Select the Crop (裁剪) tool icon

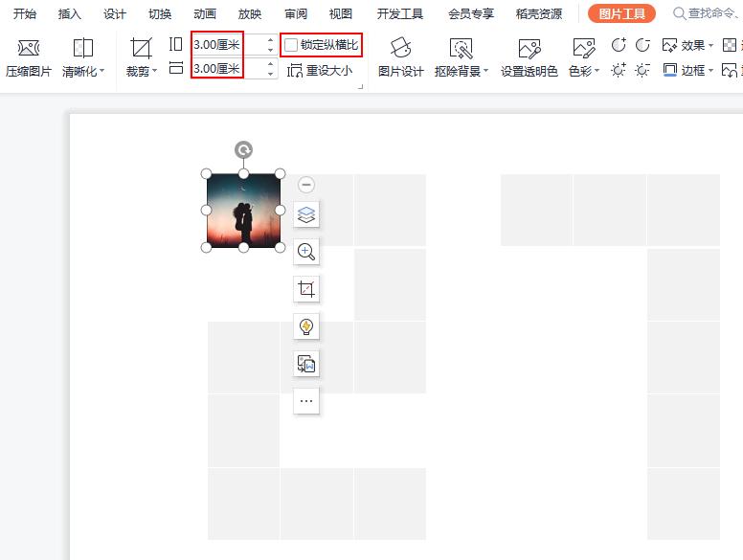coord(141,48)
